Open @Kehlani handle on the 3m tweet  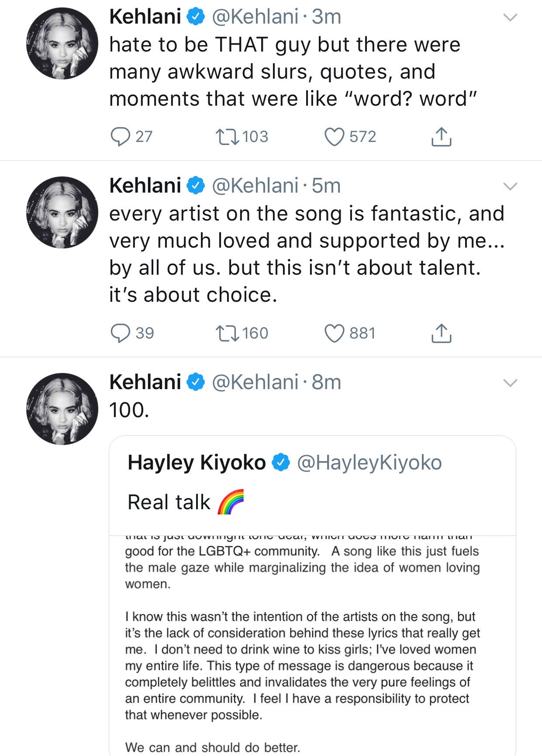click(x=255, y=17)
